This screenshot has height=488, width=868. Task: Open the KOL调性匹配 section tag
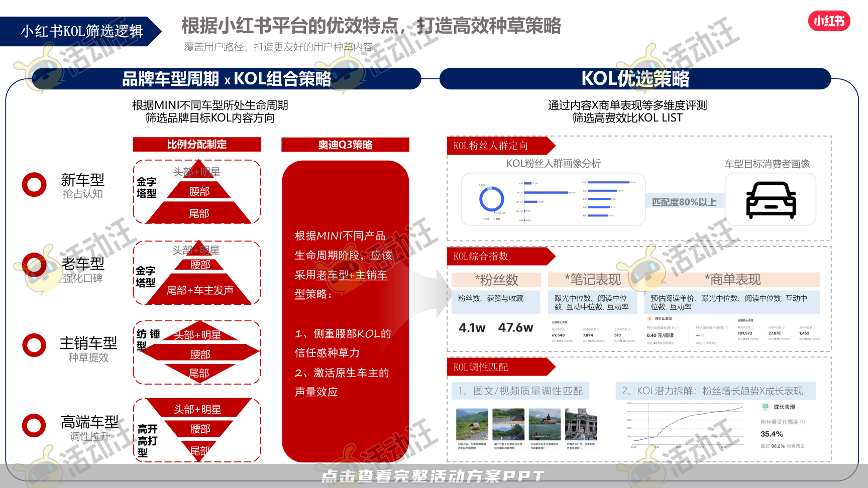click(x=501, y=367)
